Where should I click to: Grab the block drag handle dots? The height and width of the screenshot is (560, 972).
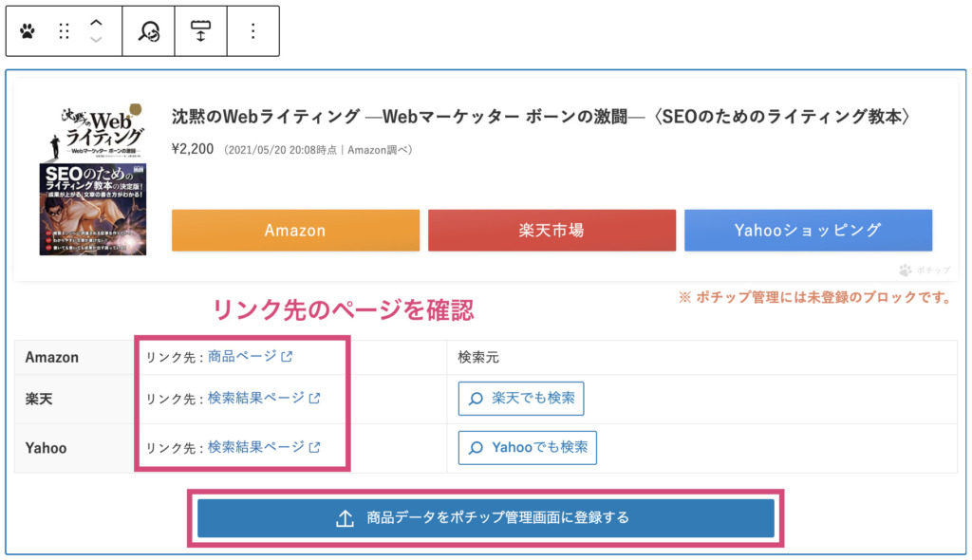64,31
